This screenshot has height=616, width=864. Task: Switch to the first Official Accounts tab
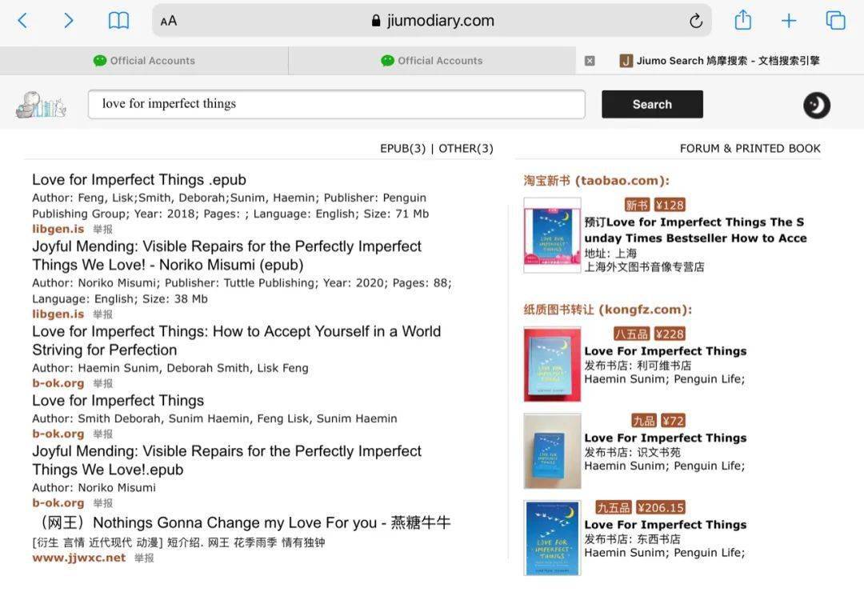click(x=144, y=61)
